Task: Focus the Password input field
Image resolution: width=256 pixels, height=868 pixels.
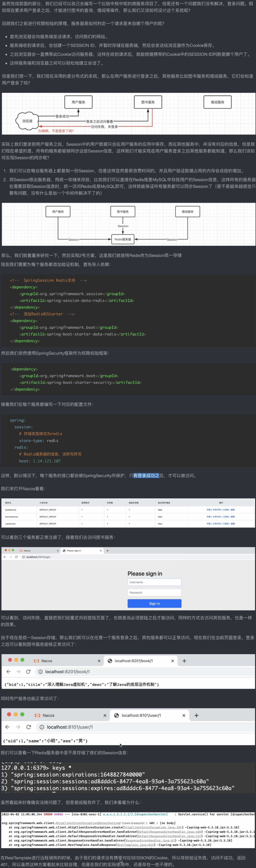Action: coord(154,592)
